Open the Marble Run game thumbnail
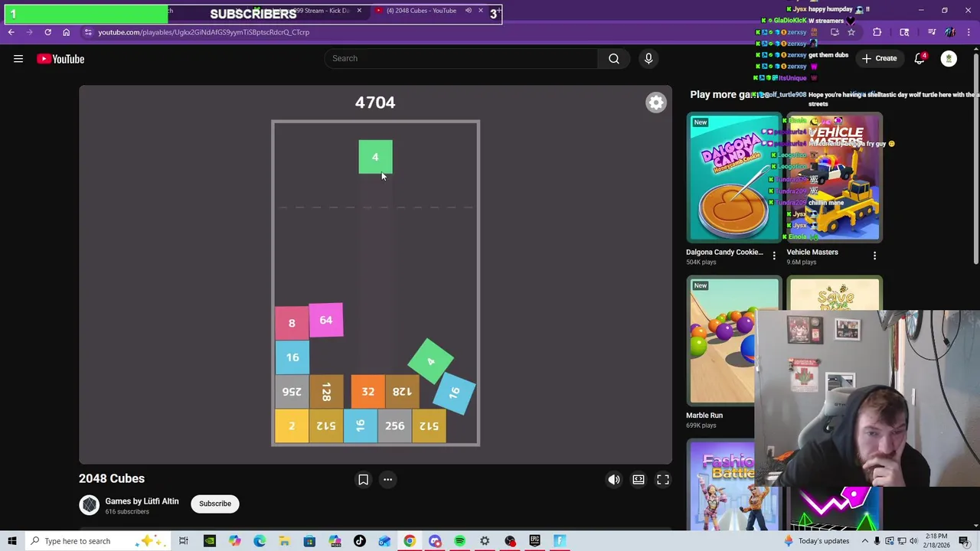The width and height of the screenshot is (980, 551). pos(733,341)
